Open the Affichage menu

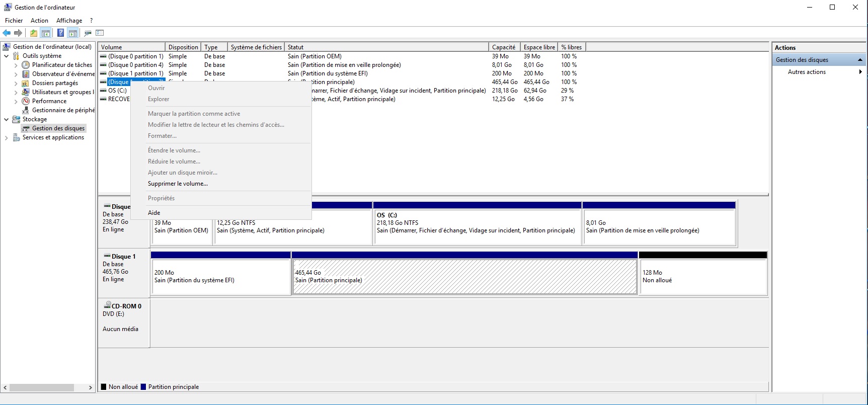(69, 21)
